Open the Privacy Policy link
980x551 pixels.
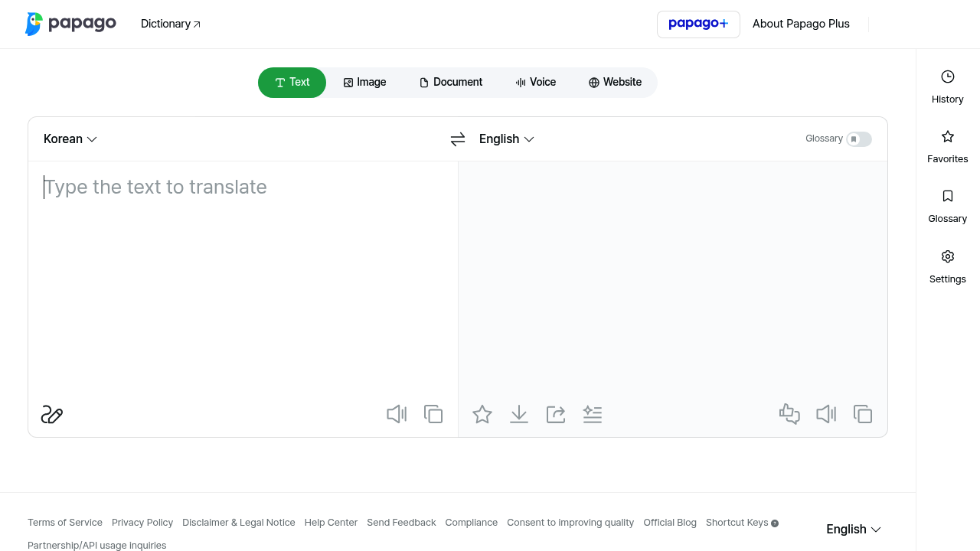point(142,523)
